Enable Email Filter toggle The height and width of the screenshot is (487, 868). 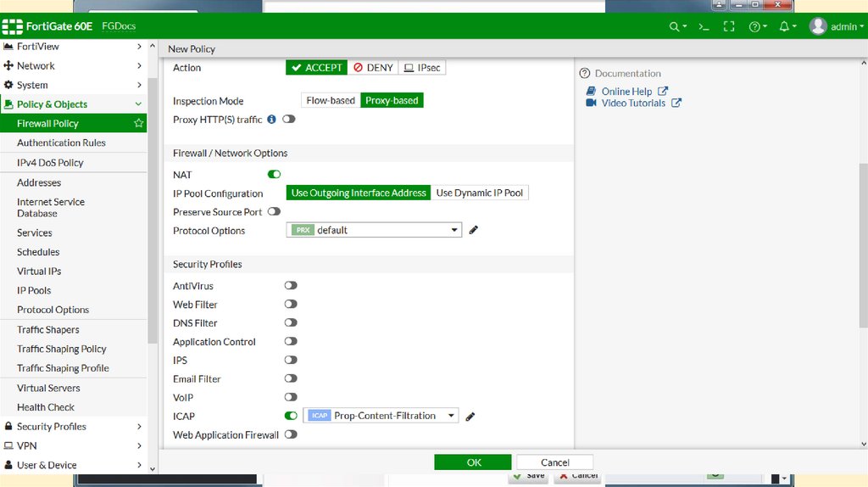coord(291,378)
